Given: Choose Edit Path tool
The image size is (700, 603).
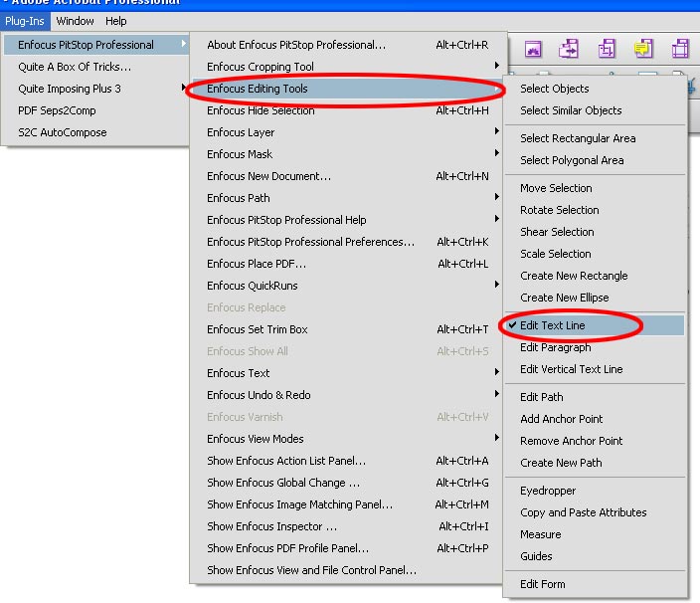Looking at the screenshot, I should [x=595, y=397].
